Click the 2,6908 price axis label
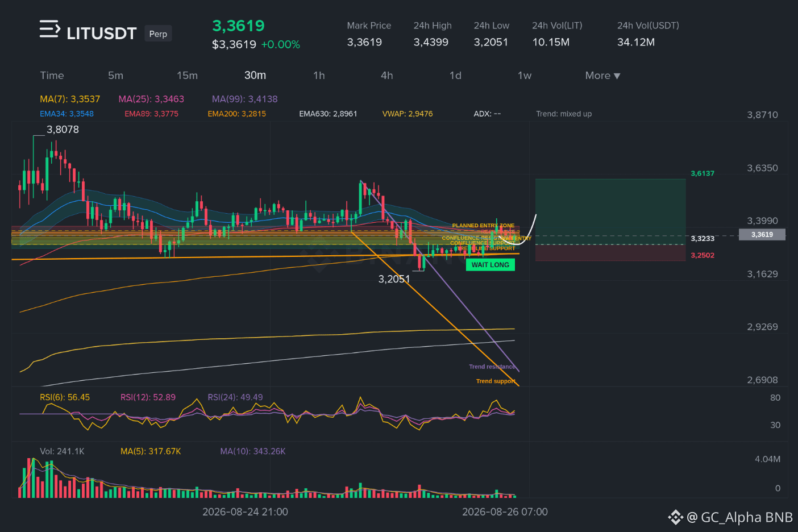 click(762, 380)
